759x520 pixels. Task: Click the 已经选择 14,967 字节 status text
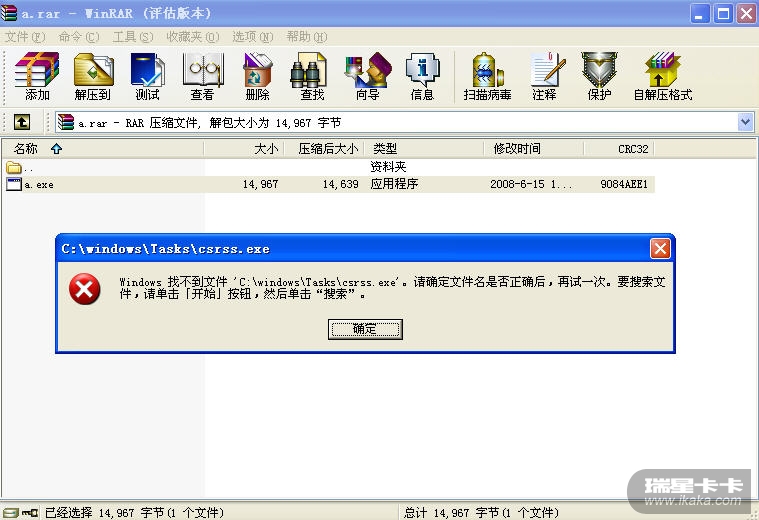coord(134,513)
